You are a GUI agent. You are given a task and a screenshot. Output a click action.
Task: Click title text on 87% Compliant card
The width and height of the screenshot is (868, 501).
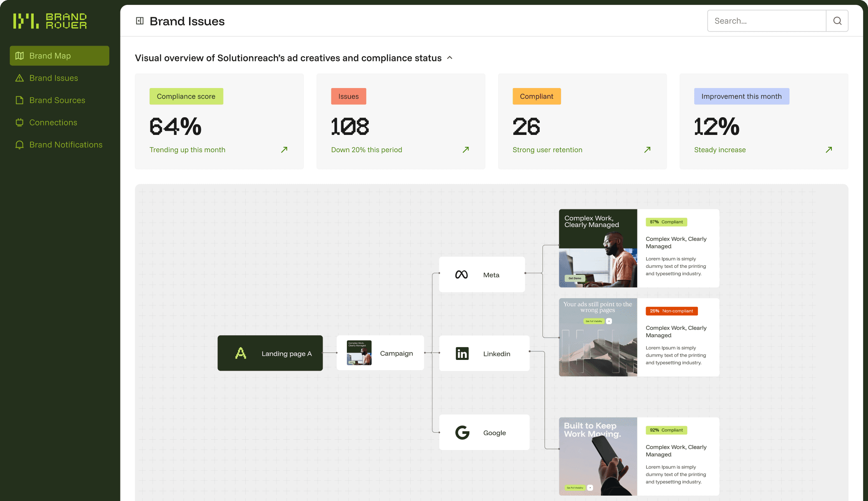point(676,243)
